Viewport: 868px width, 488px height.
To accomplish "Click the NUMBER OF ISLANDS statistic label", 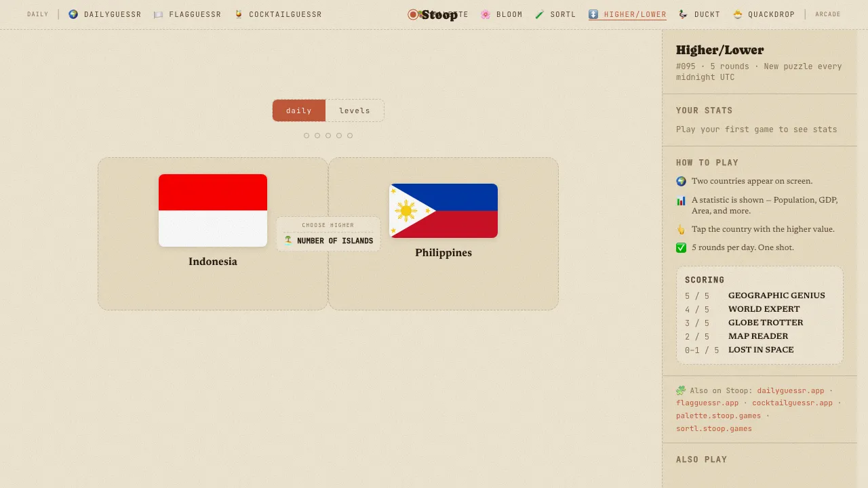I will pyautogui.click(x=335, y=241).
